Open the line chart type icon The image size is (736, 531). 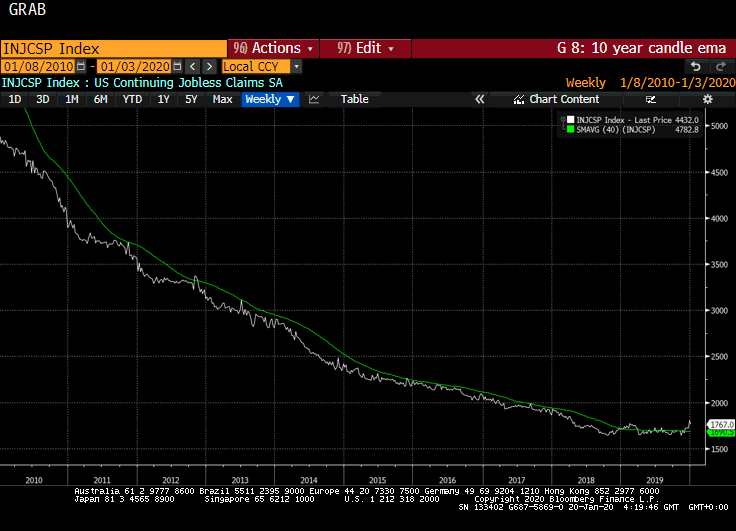tap(314, 99)
